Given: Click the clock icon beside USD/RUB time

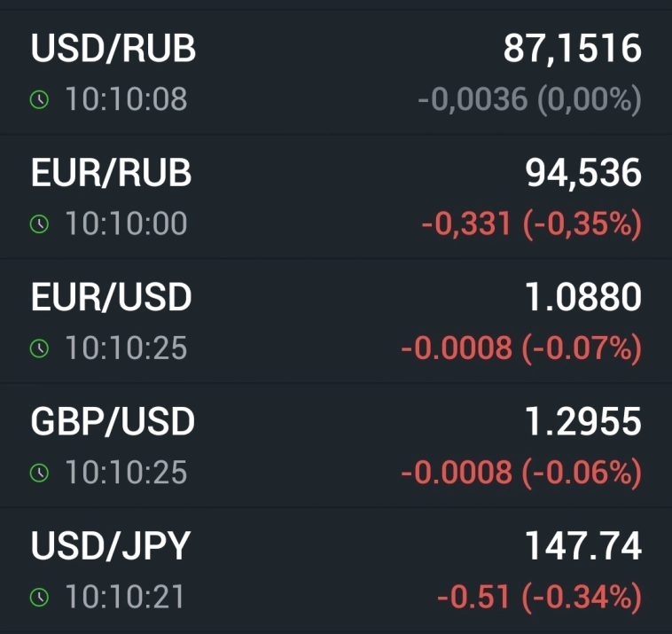Looking at the screenshot, I should coord(39,100).
